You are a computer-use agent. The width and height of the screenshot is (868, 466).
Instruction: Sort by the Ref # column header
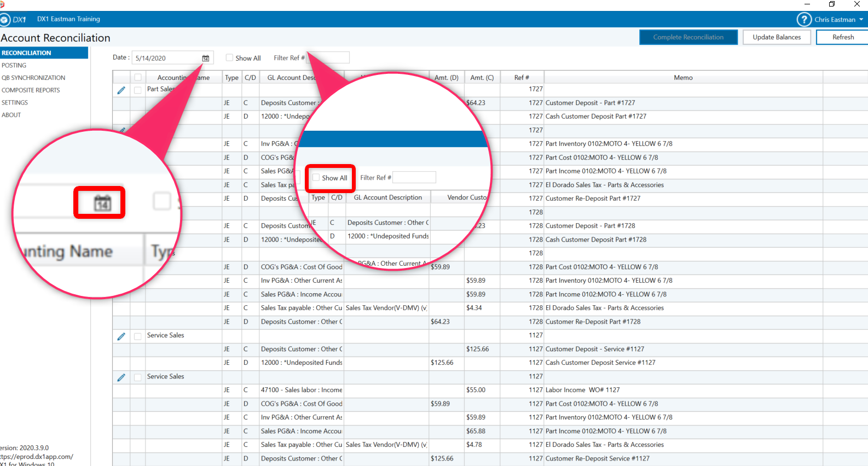pyautogui.click(x=522, y=78)
